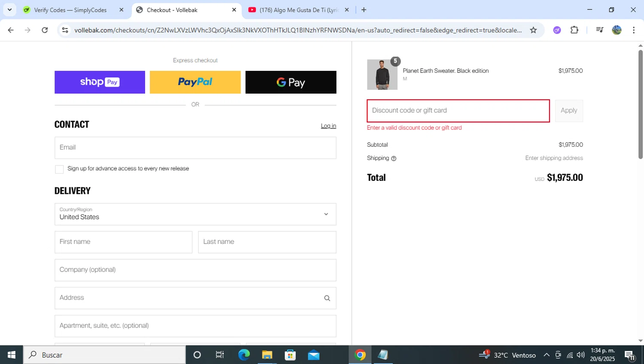Image resolution: width=644 pixels, height=364 pixels.
Task: Open a new tab with plus icon
Action: pyautogui.click(x=364, y=10)
